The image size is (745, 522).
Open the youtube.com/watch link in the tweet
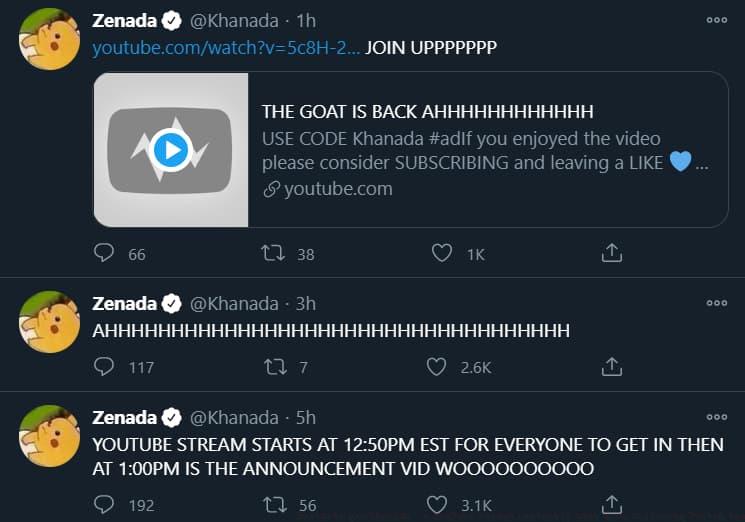225,49
